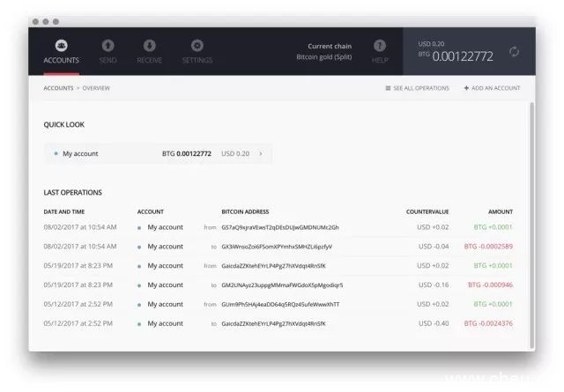This screenshot has width=564, height=392.
Task: Click the macOS red close window button
Action: (35, 20)
